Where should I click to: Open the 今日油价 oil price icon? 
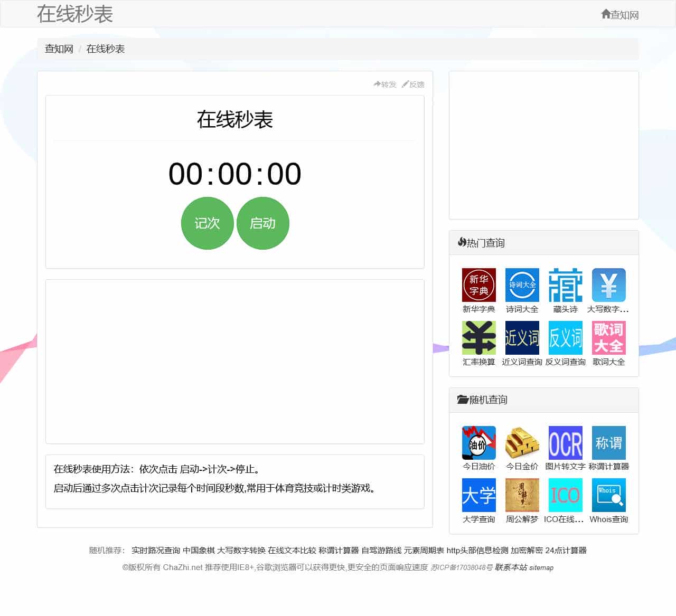(x=478, y=443)
